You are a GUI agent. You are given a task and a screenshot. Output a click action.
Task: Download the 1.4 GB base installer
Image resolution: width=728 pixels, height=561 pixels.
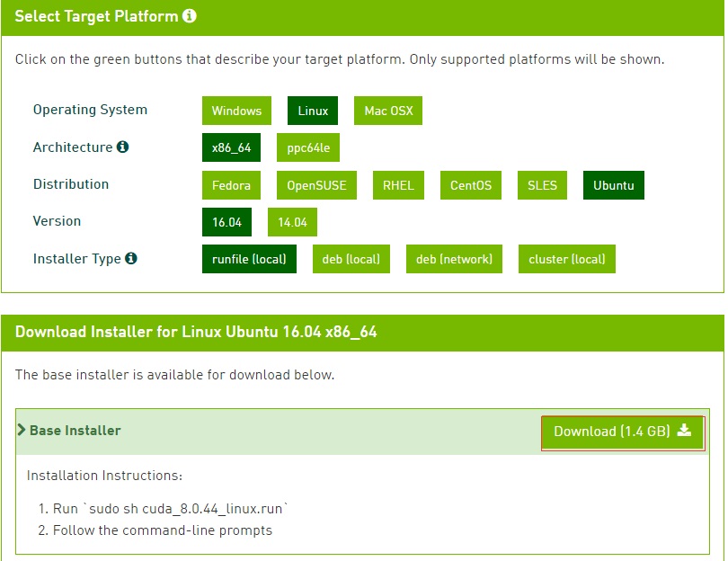622,432
